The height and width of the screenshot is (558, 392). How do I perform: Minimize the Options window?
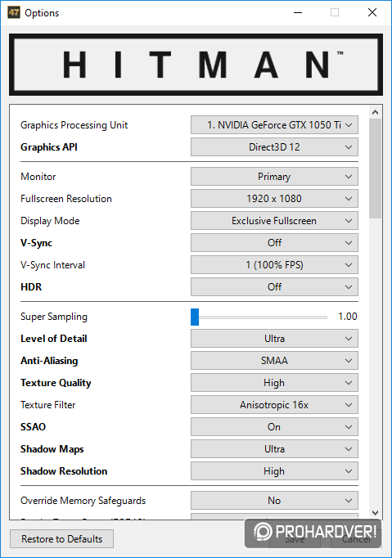[298, 12]
